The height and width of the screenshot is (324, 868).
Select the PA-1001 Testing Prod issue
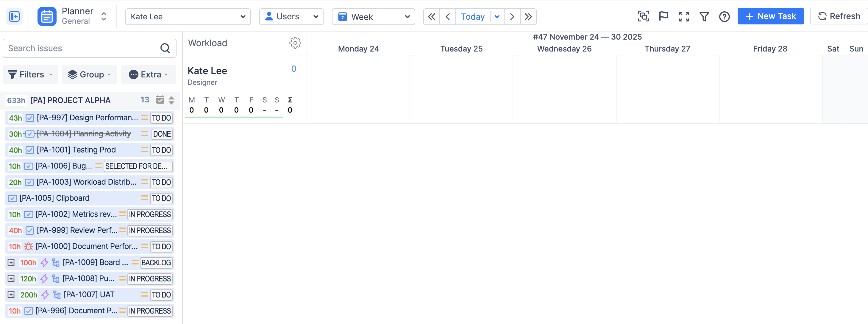click(76, 150)
